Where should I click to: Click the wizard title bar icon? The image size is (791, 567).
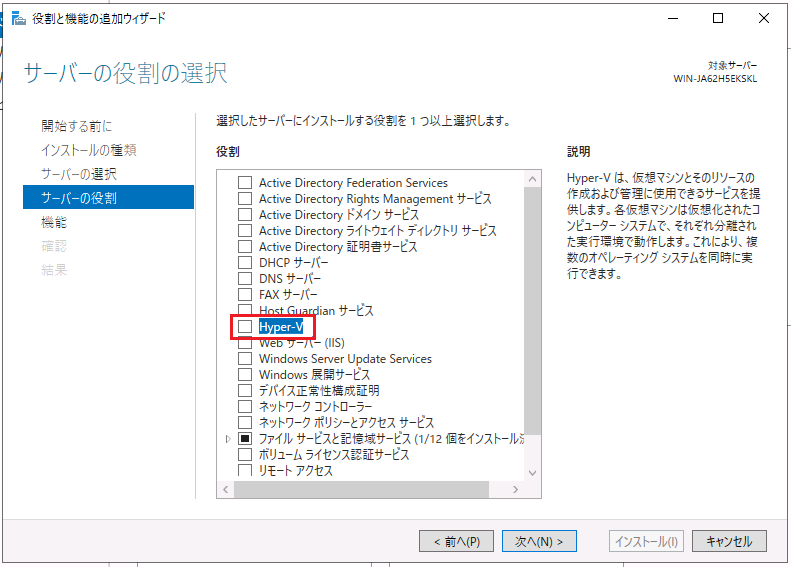[19, 19]
